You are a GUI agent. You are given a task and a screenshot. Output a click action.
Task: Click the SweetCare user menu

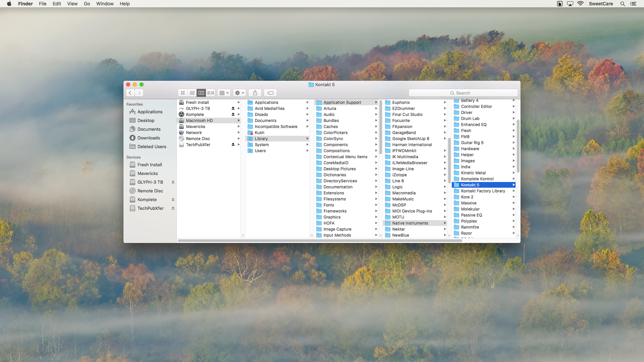point(601,4)
